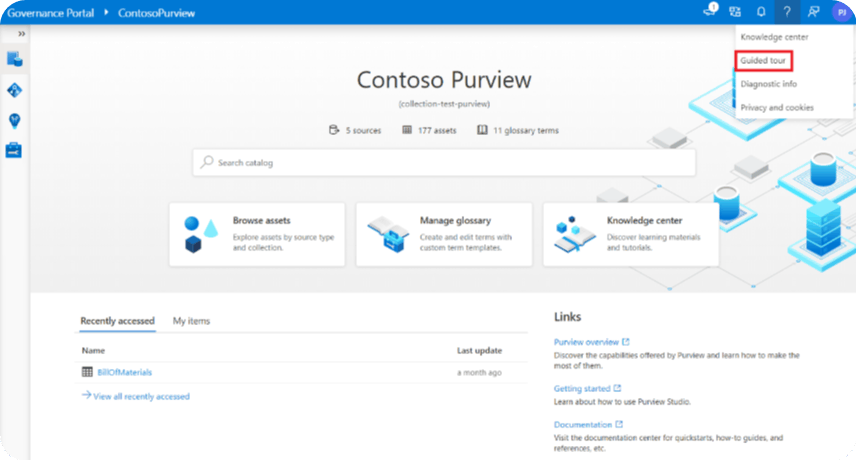This screenshot has height=461, width=857.
Task: Click the Knowledge center card book icon
Action: 574,234
